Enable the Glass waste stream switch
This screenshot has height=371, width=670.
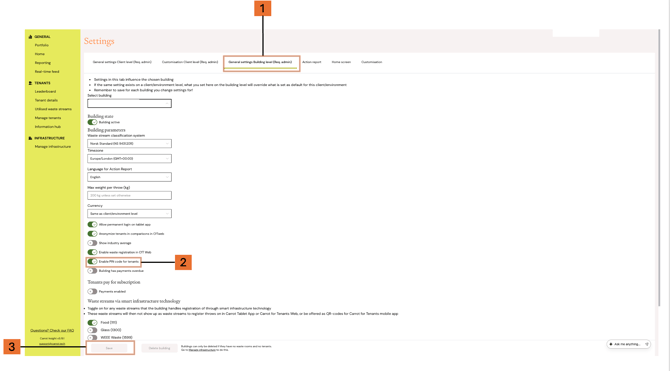point(92,330)
